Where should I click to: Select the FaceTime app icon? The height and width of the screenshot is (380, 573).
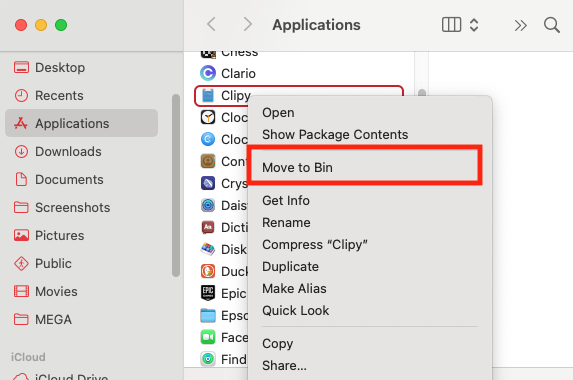tap(208, 337)
